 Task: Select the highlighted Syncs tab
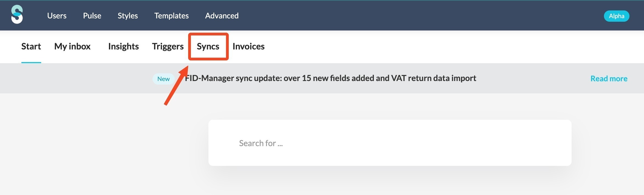[208, 46]
